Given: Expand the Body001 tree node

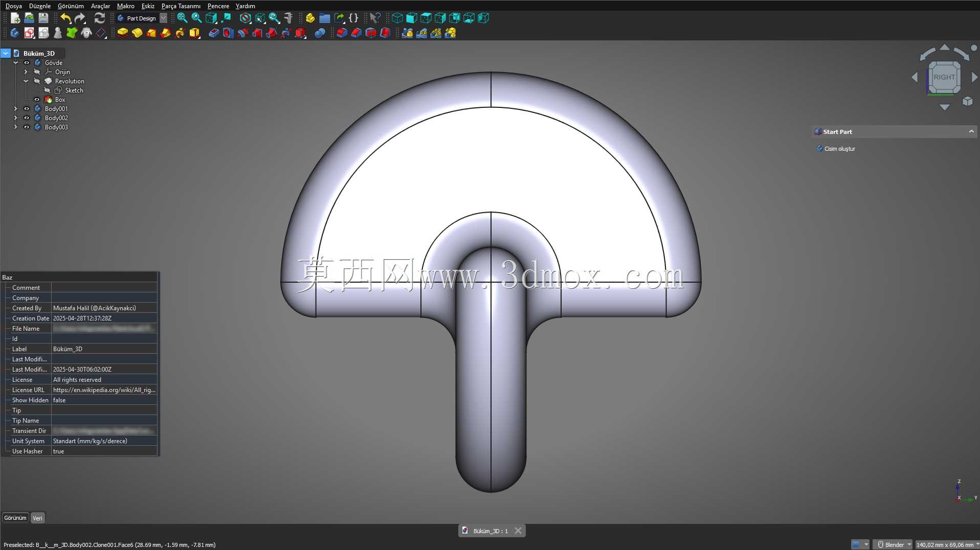Looking at the screenshot, I should tap(16, 109).
